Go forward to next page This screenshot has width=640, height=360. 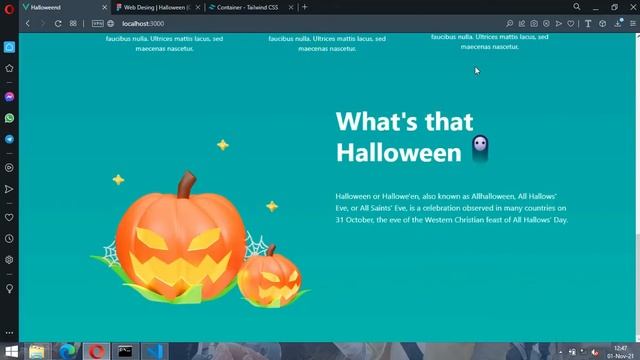pyautogui.click(x=42, y=24)
